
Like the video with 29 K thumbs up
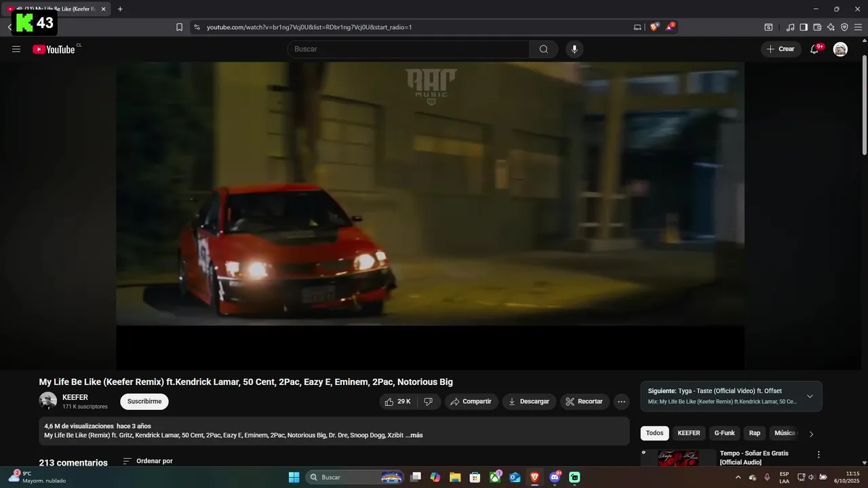(398, 401)
